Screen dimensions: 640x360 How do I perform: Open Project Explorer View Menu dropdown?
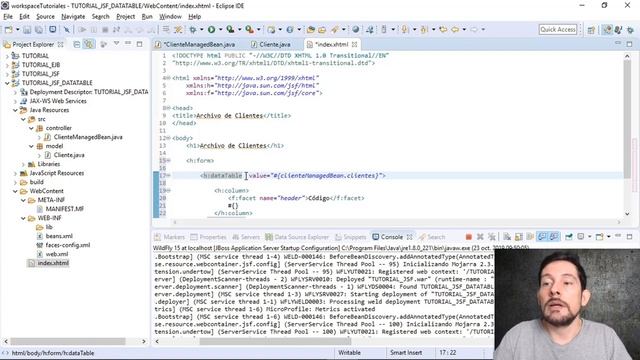(x=116, y=44)
